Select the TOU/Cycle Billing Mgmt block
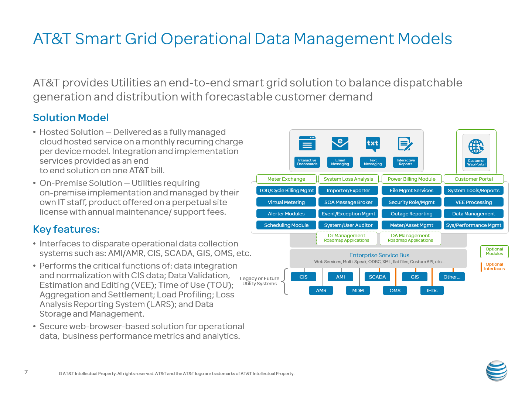This screenshot has width=532, height=399. coord(286,190)
